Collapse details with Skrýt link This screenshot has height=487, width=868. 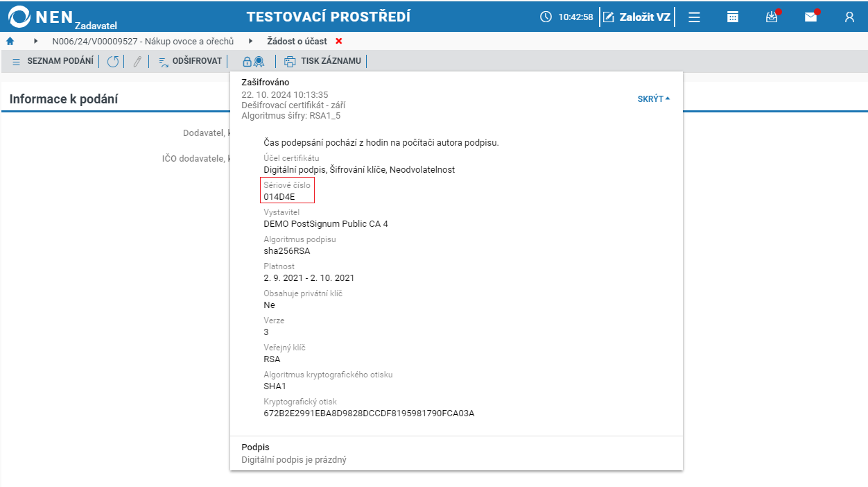tap(654, 99)
